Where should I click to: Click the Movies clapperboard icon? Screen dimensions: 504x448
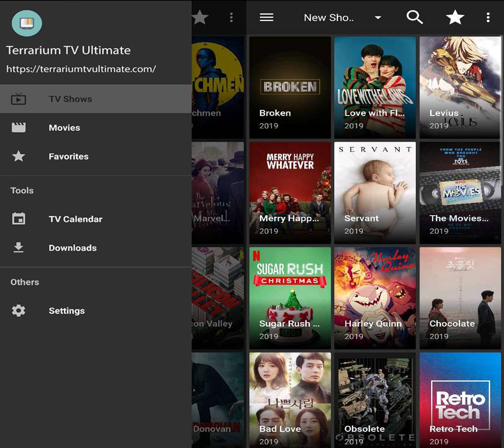18,128
